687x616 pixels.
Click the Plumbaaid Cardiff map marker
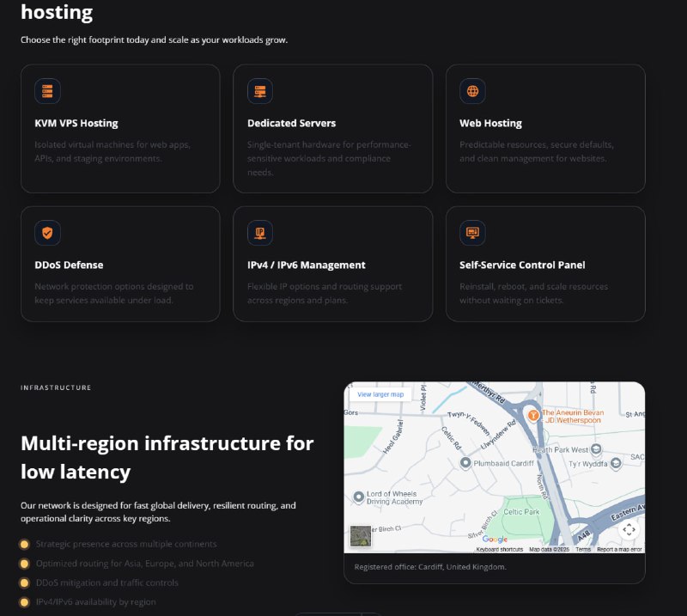(x=465, y=463)
